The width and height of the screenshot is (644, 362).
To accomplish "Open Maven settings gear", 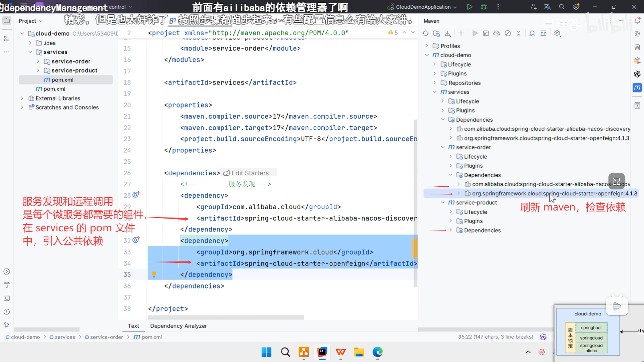I will pos(557,33).
